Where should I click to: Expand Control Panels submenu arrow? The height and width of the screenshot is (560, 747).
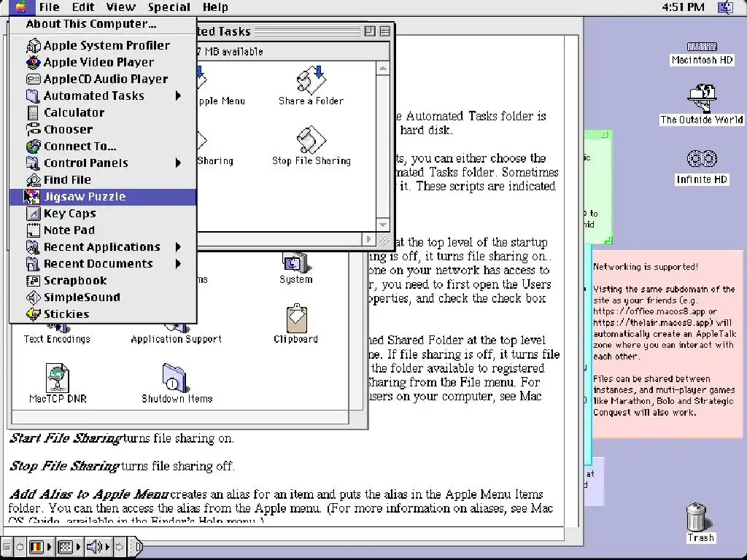click(x=178, y=163)
